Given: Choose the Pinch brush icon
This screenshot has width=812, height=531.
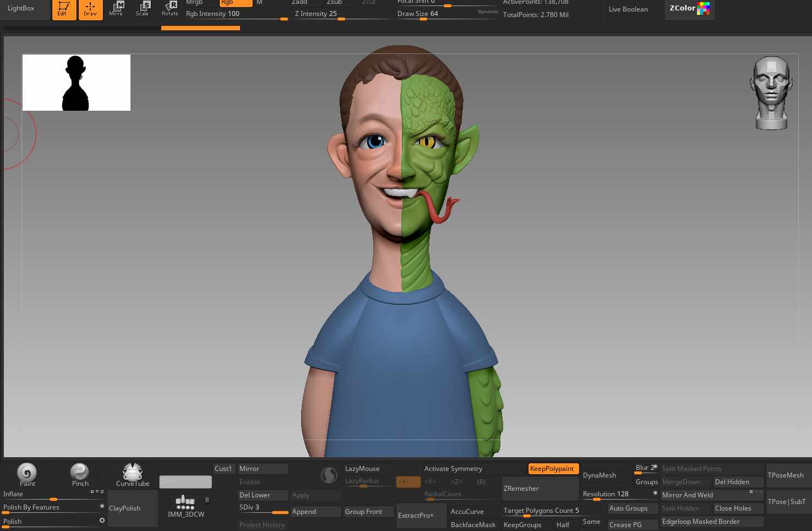Looking at the screenshot, I should click(80, 474).
